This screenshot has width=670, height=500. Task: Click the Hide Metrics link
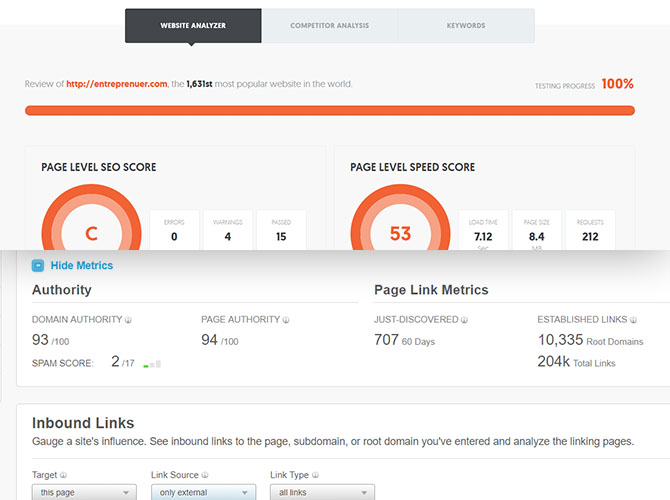[82, 265]
